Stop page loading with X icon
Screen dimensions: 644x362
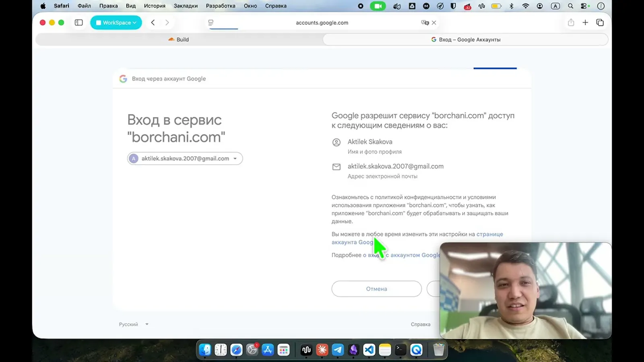pyautogui.click(x=434, y=23)
